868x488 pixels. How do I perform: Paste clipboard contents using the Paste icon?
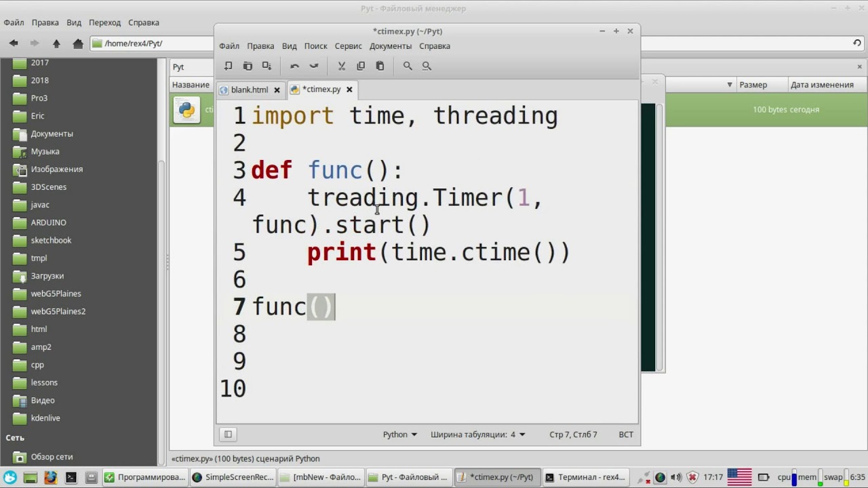tap(380, 65)
